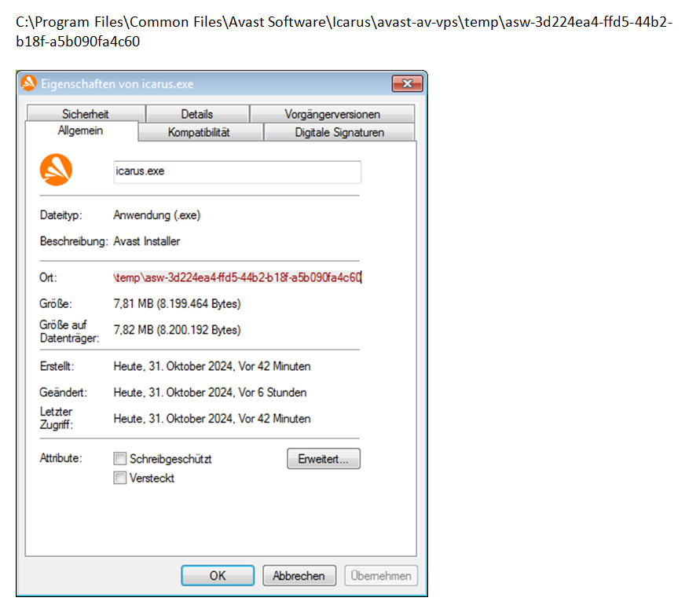Screen dimensions: 689x616
Task: Switch to the Vorgängerversionen tab
Action: pyautogui.click(x=332, y=114)
